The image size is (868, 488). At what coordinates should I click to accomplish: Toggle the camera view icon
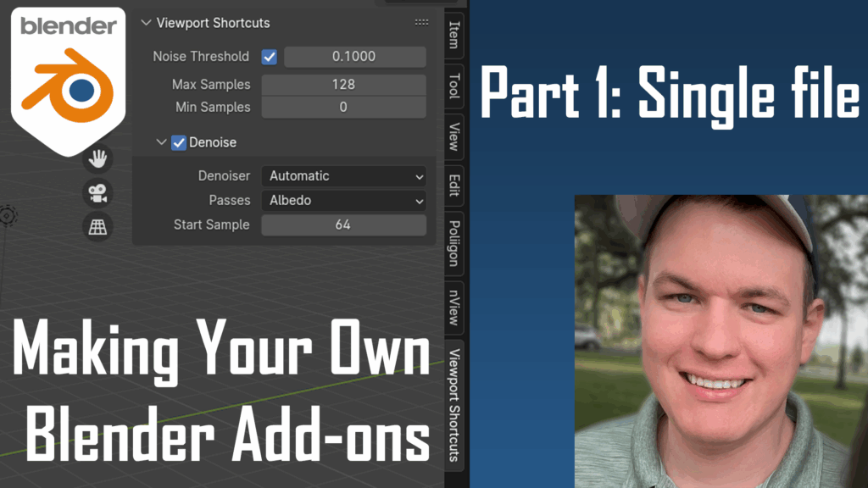pos(98,193)
